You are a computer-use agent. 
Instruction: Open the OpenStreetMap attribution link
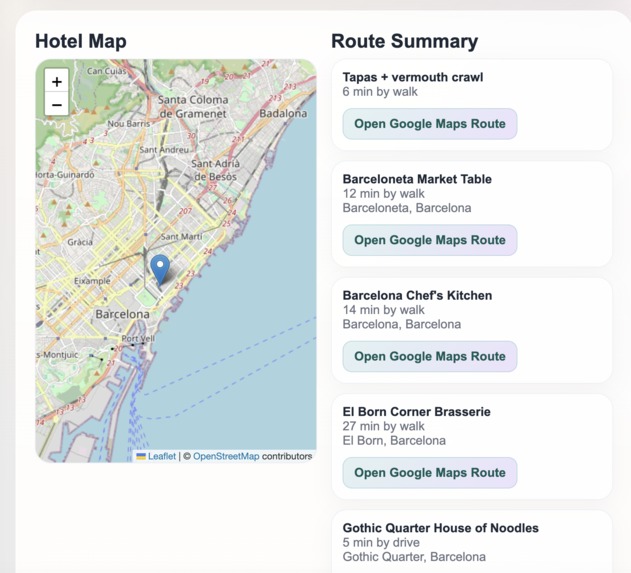coord(226,456)
